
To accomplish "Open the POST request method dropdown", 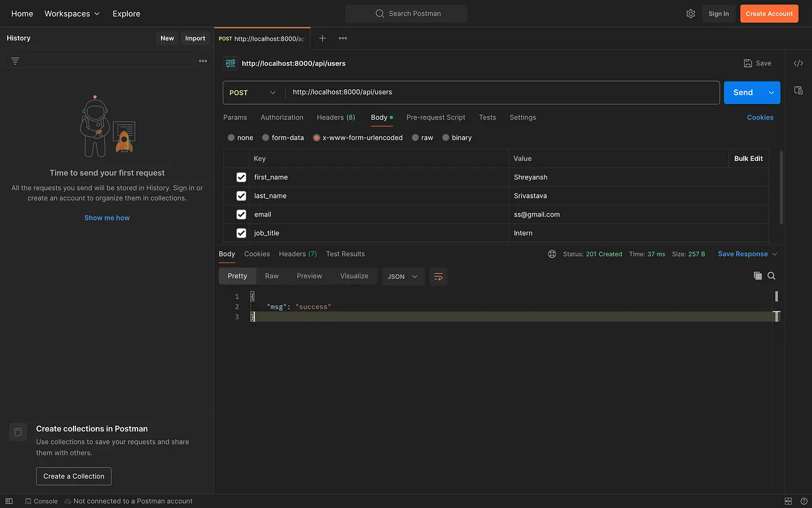I will 252,93.
